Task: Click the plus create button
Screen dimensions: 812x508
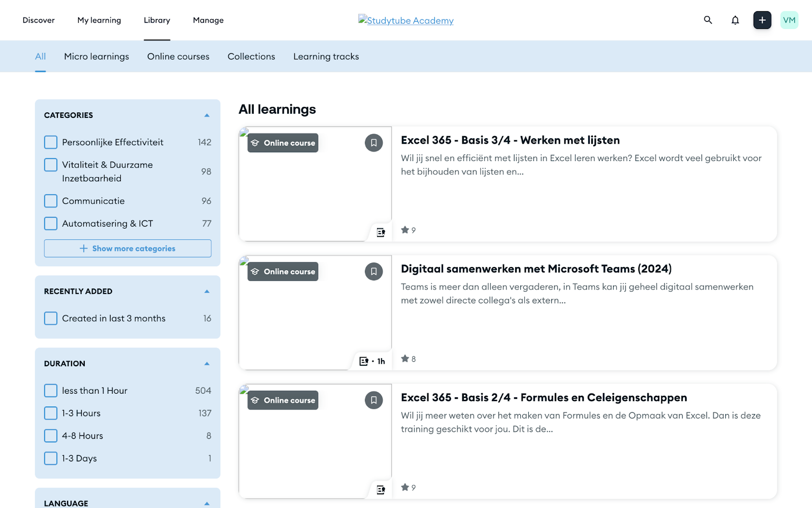Action: (x=762, y=20)
